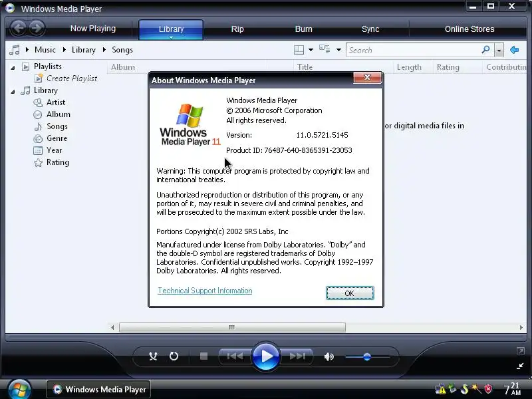The image size is (532, 399).
Task: Expand the arrow before Library in breadcrumb
Action: point(64,50)
